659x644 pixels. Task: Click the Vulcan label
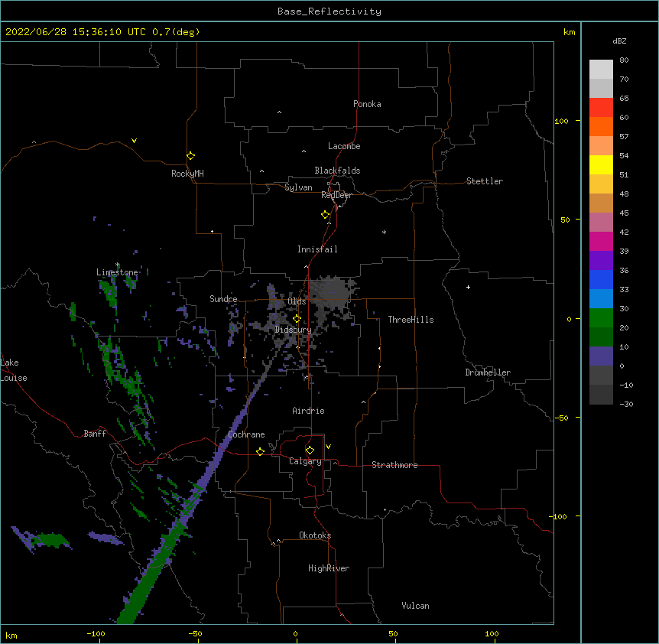point(415,606)
